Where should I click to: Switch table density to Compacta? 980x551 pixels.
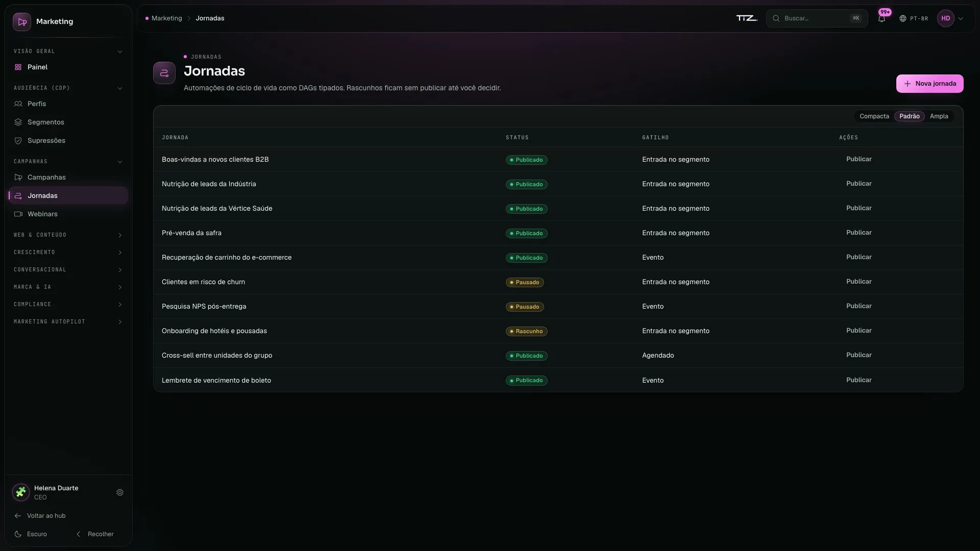coord(874,116)
